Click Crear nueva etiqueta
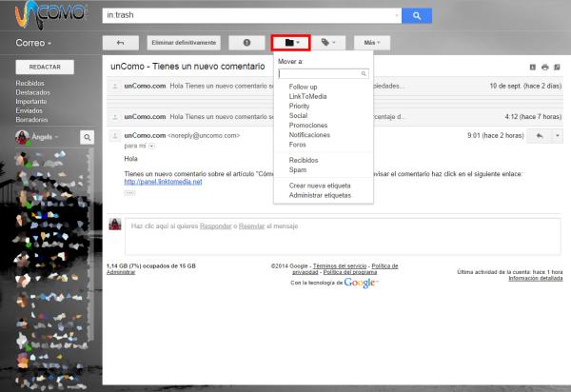 (320, 186)
